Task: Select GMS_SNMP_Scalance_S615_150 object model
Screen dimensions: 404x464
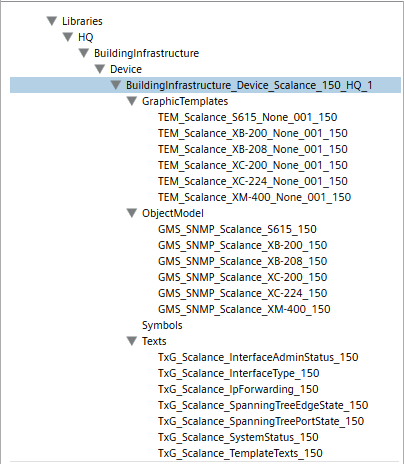Action: tap(237, 229)
